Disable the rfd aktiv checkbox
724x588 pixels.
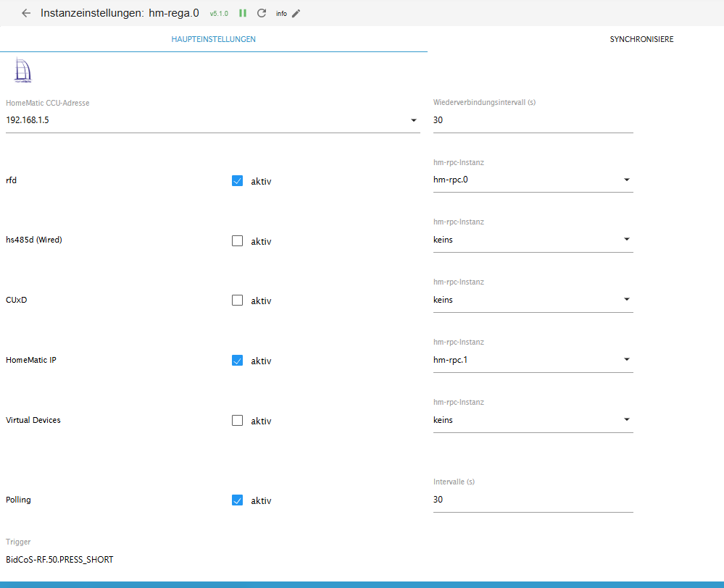(237, 180)
